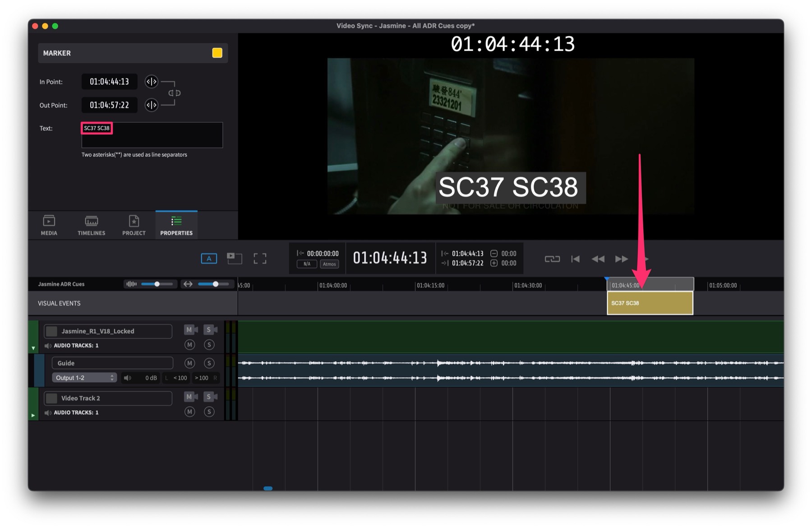Image resolution: width=812 pixels, height=528 pixels.
Task: Collapse Jasmine_R1_V18_Locked audio tracks triangle
Action: click(x=33, y=348)
